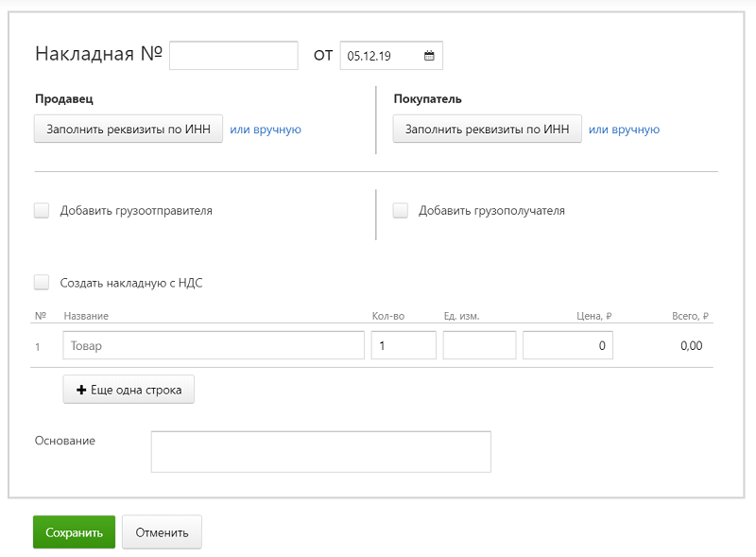
Task: Cancel the form with Отменить
Action: [x=162, y=531]
